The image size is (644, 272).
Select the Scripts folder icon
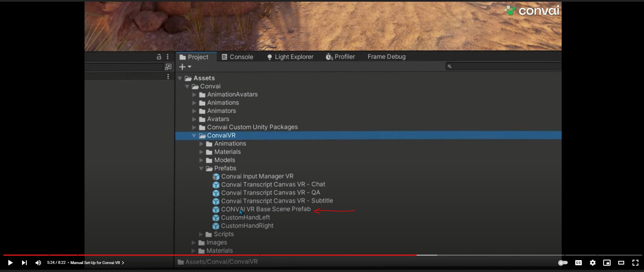209,235
